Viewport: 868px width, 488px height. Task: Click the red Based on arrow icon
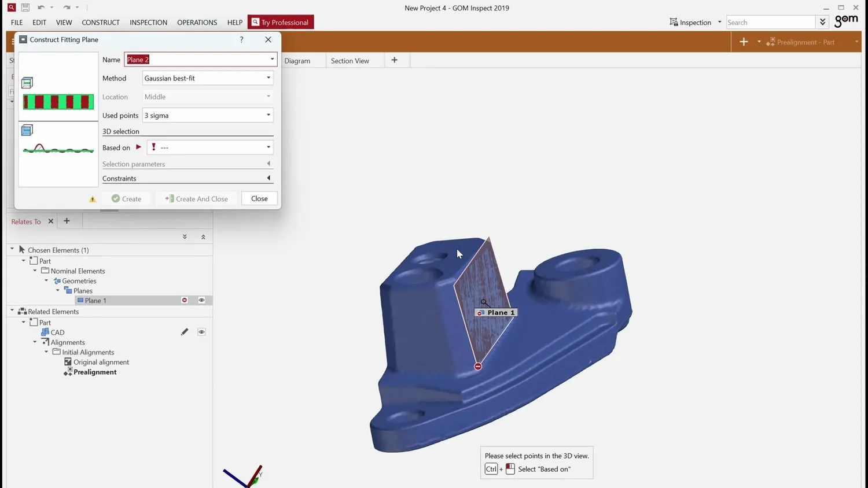pos(138,147)
